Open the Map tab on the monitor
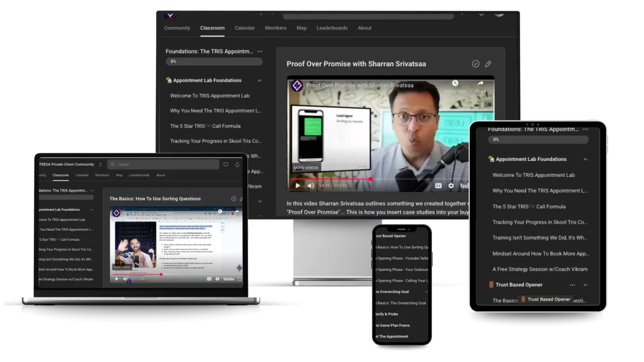 302,28
